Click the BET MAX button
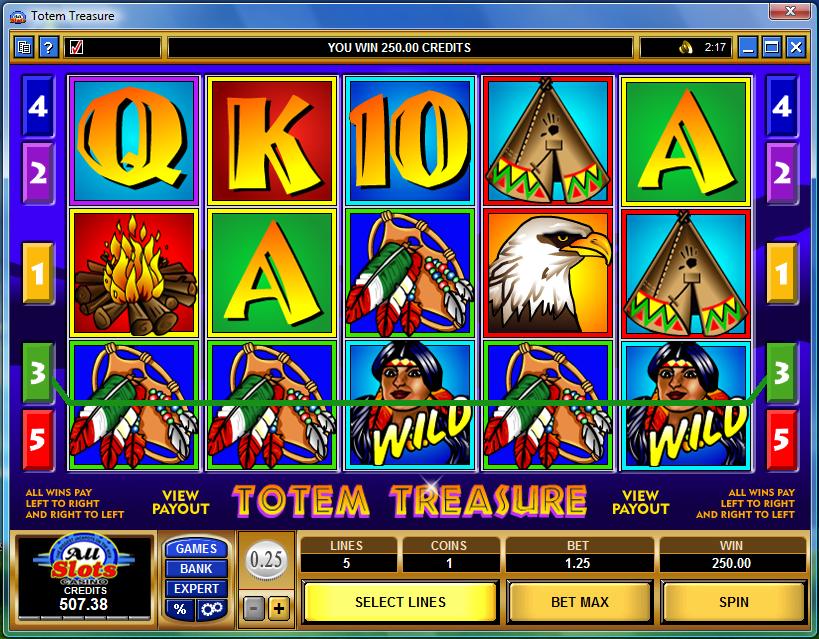819x639 pixels. click(580, 602)
